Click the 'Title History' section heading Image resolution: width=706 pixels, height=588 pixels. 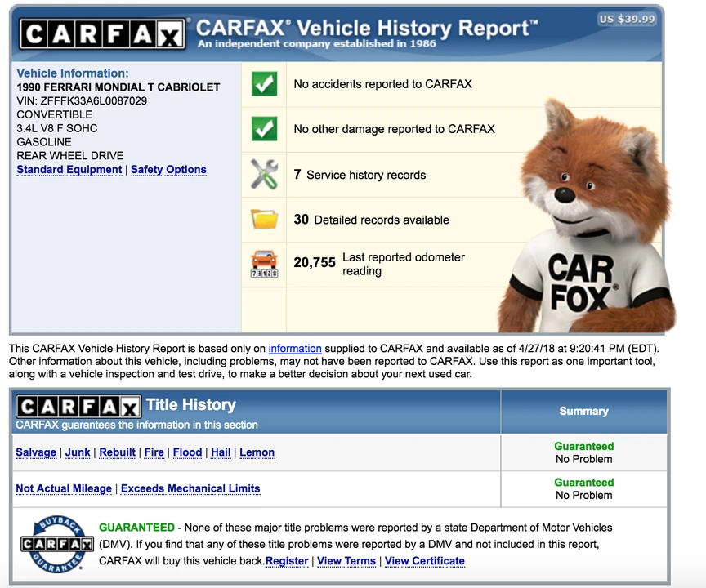191,404
